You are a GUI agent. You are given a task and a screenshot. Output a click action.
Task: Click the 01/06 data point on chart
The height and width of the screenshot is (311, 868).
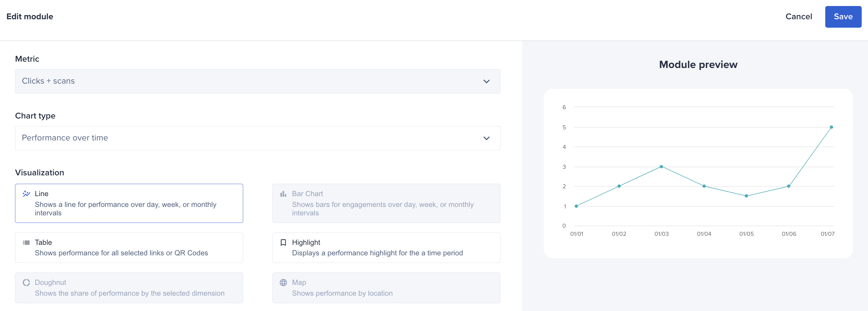point(789,186)
